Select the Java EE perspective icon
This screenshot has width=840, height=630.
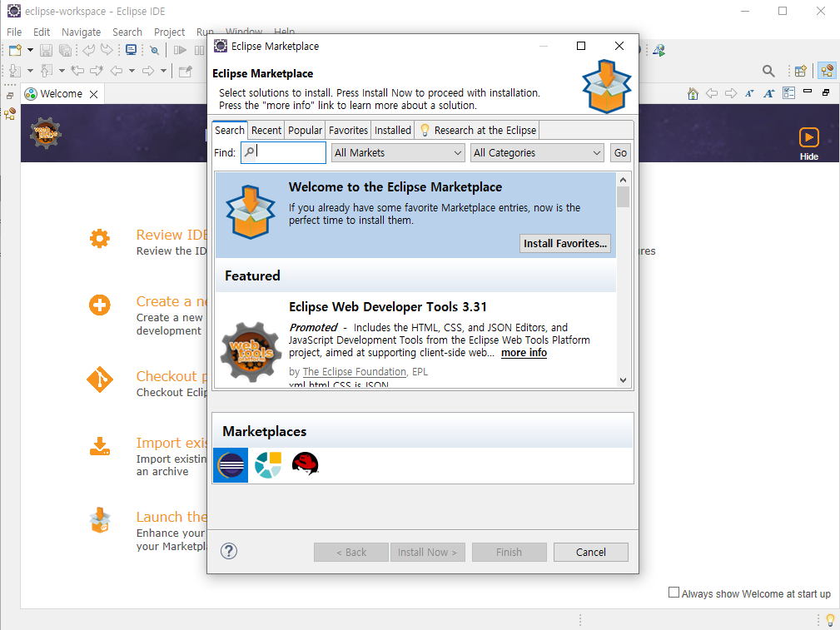[x=828, y=71]
